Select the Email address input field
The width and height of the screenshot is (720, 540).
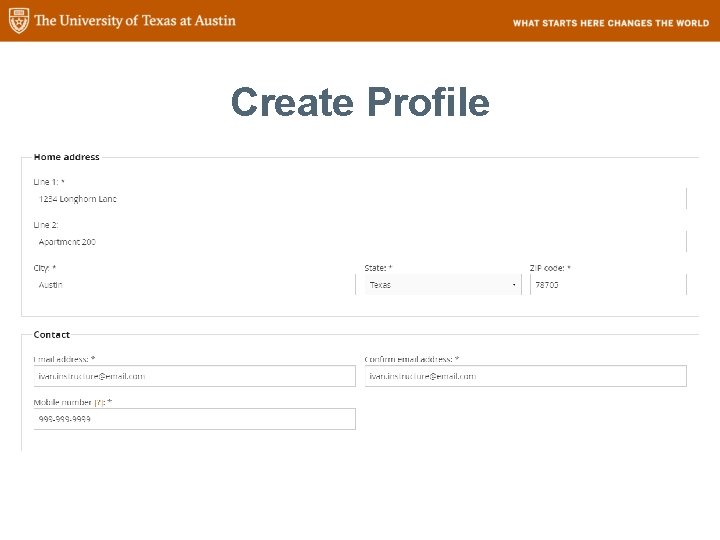[194, 376]
